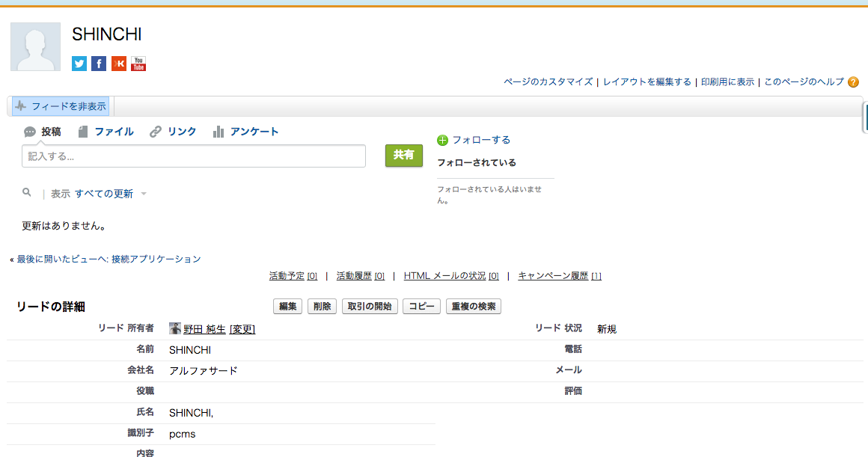Click the lead owner's small avatar photo
868x457 pixels.
pos(175,328)
